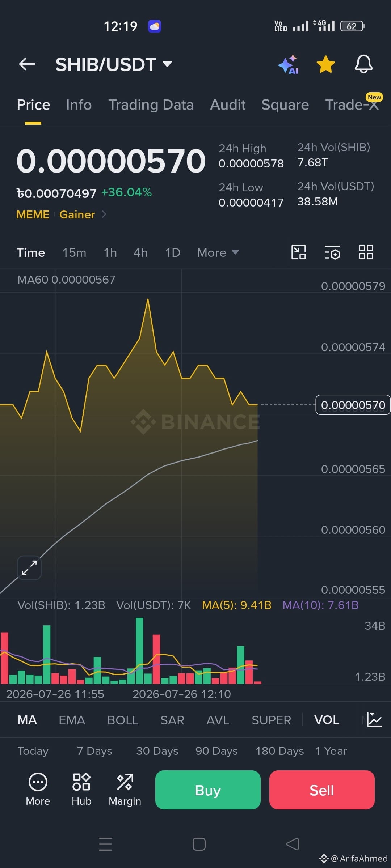Tap the back arrow icon
Viewport: 391px width, 868px height.
click(27, 64)
